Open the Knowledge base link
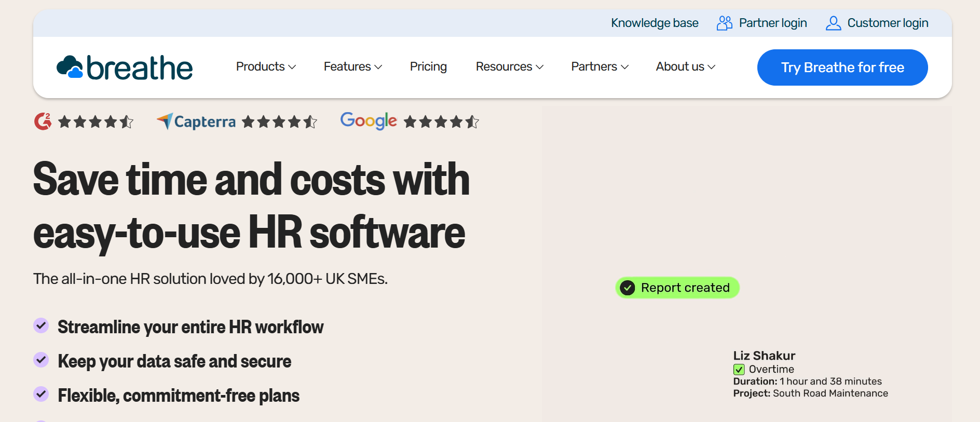The height and width of the screenshot is (422, 980). (655, 23)
